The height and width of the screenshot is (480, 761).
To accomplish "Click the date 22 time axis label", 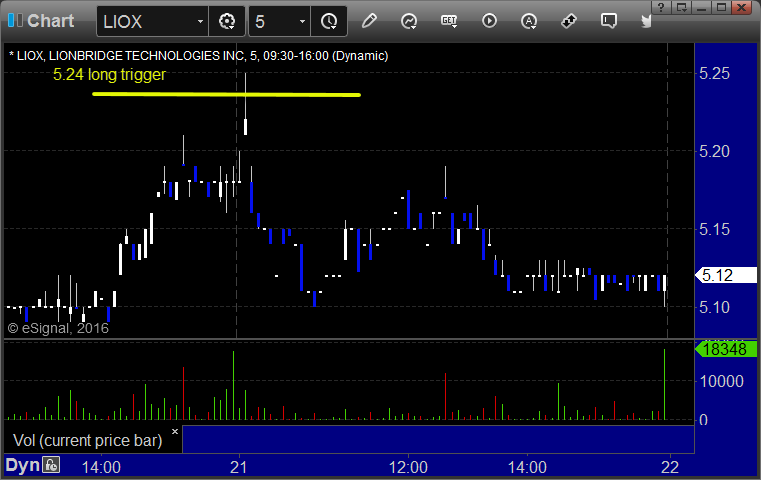I will click(670, 467).
